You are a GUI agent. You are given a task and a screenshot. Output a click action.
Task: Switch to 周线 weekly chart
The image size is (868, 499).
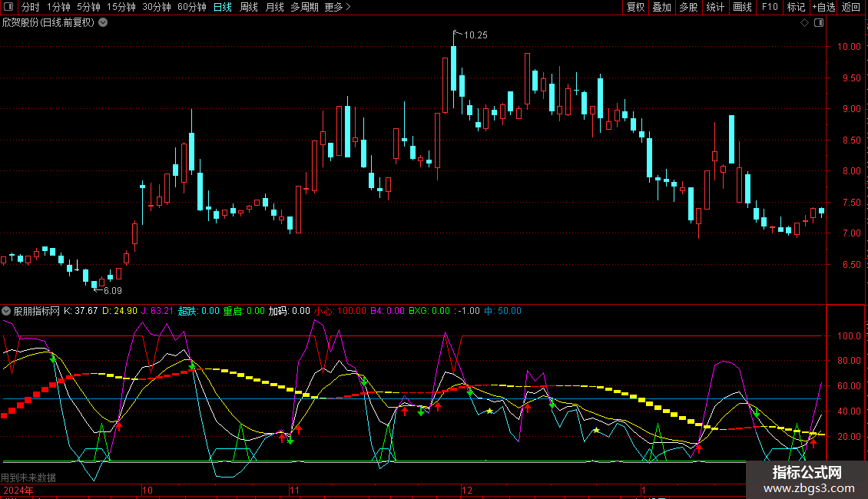coord(249,7)
